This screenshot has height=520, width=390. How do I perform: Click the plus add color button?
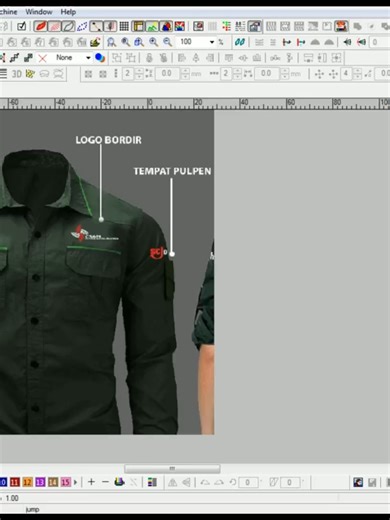(91, 482)
